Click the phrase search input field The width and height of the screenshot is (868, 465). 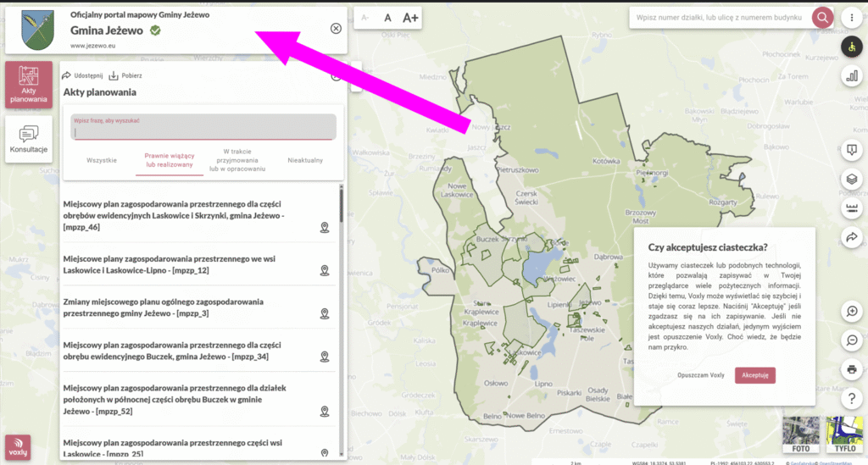coord(203,131)
